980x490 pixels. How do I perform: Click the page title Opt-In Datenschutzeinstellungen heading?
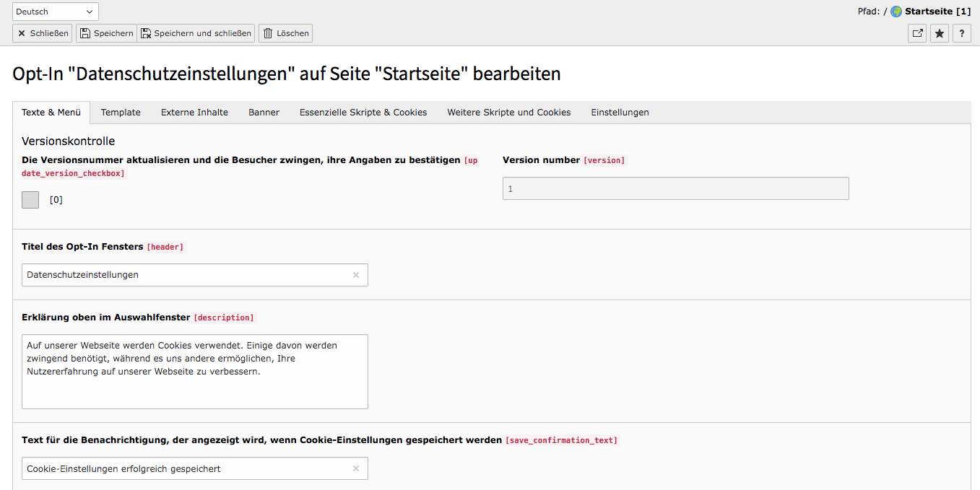287,74
